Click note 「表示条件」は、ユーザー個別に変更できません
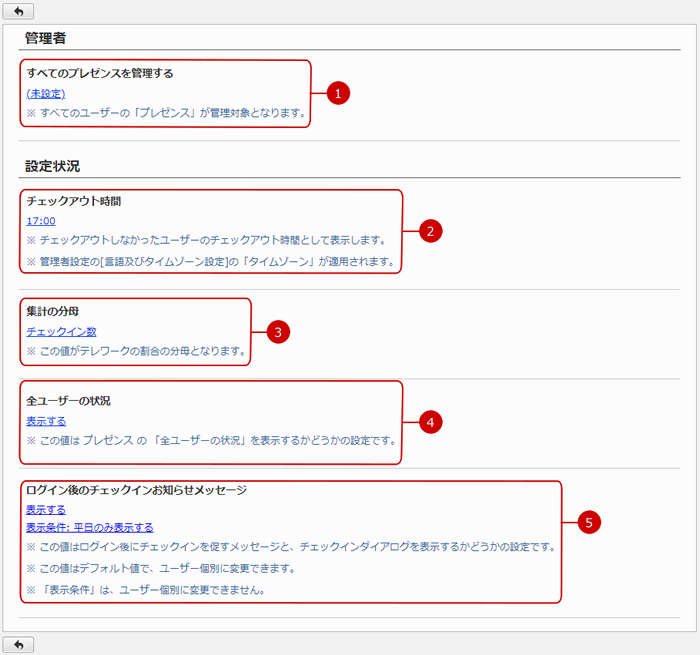700x655 pixels. (146, 590)
